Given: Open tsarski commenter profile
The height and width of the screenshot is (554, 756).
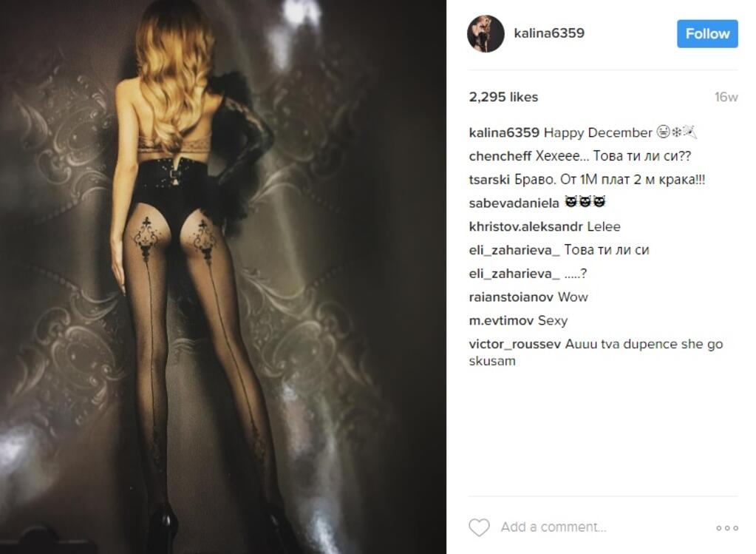Looking at the screenshot, I should 489,180.
